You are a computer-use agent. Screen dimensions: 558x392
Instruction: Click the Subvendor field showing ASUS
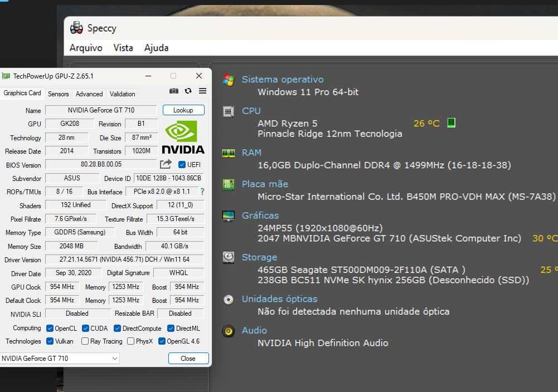(72, 178)
